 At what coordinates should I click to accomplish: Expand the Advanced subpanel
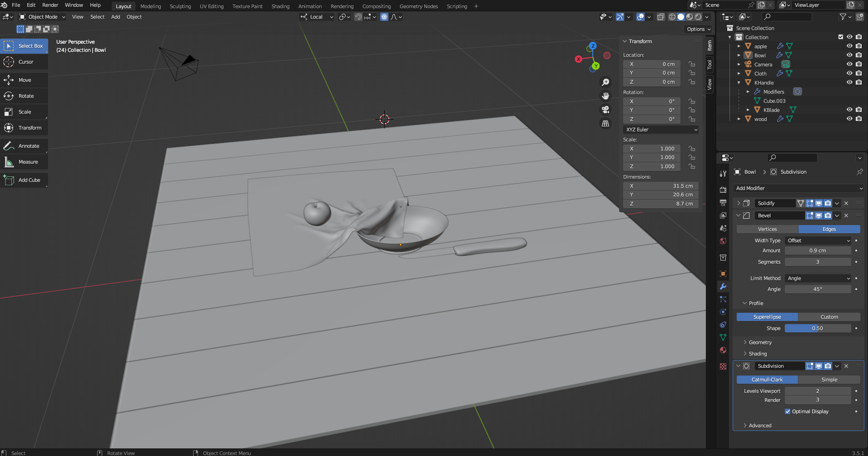(760, 426)
